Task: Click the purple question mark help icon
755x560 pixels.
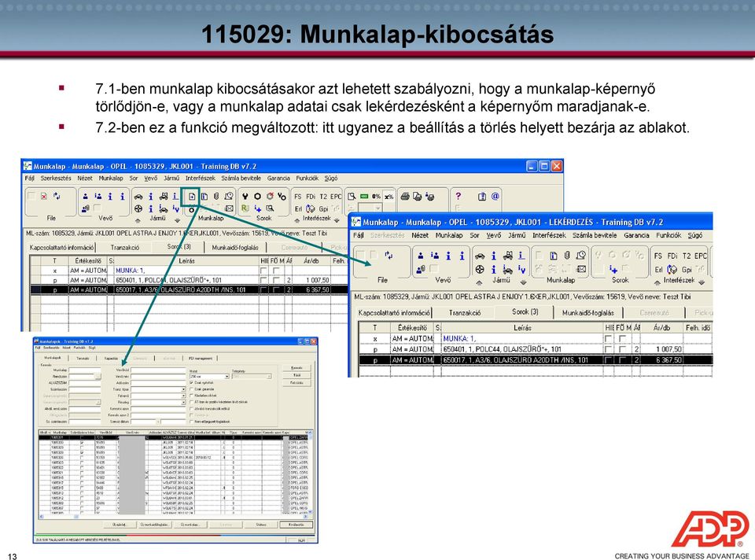Action: (x=459, y=196)
